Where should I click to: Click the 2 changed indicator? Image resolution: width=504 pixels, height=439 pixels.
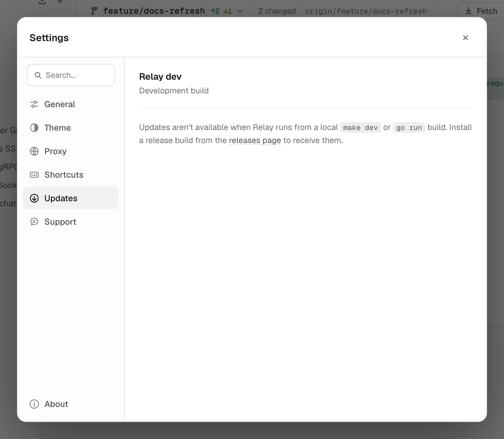[277, 11]
